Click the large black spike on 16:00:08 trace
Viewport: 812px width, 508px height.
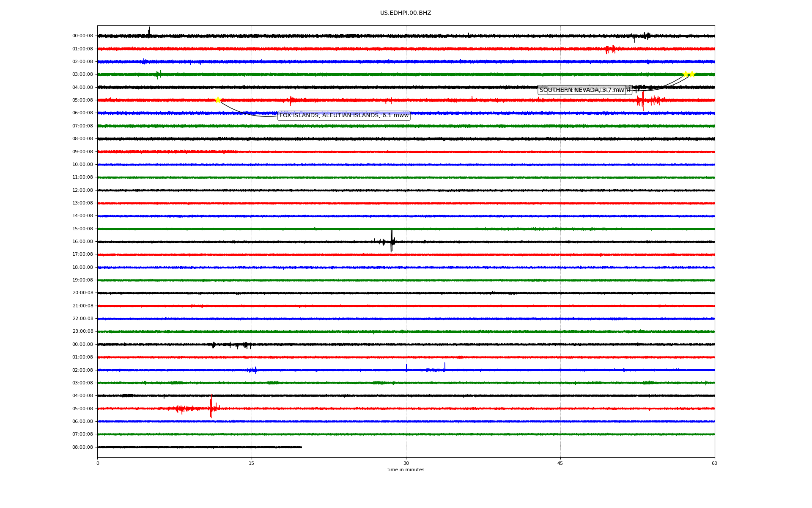pos(392,241)
